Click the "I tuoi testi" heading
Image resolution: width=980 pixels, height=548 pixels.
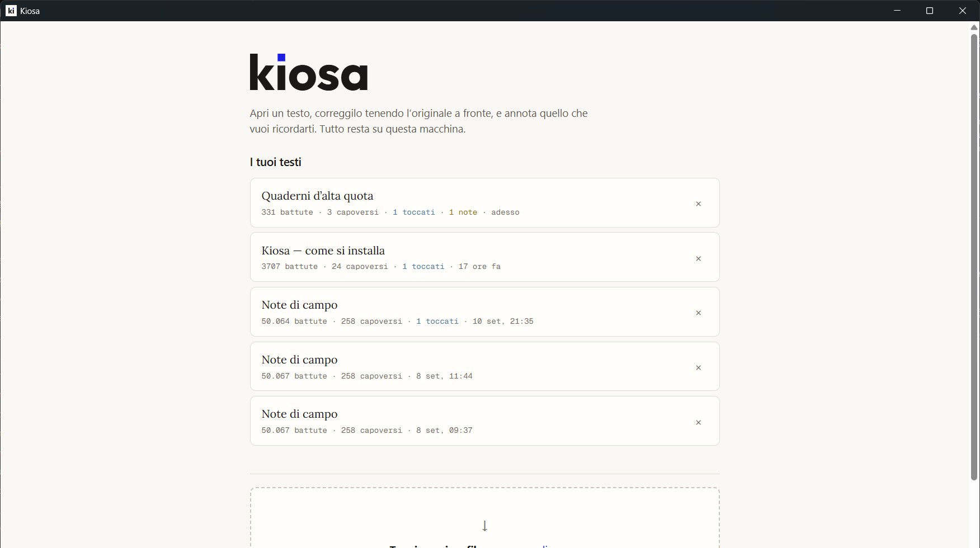tap(276, 162)
